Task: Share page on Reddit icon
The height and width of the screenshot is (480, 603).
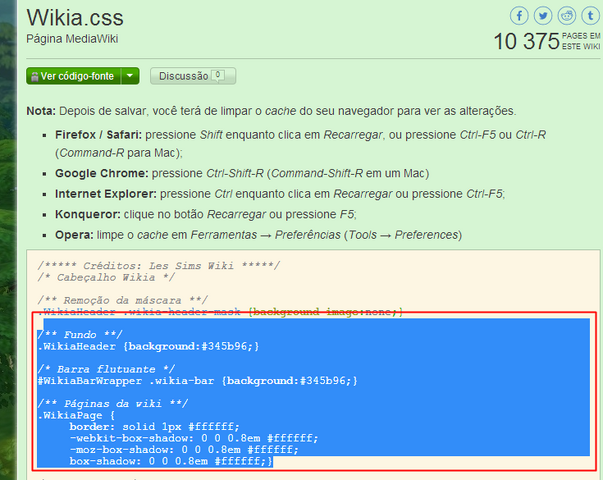Action: tap(566, 16)
